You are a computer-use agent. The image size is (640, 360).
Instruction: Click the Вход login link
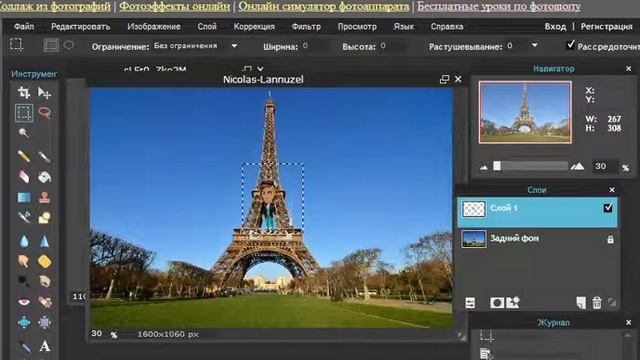pyautogui.click(x=555, y=27)
